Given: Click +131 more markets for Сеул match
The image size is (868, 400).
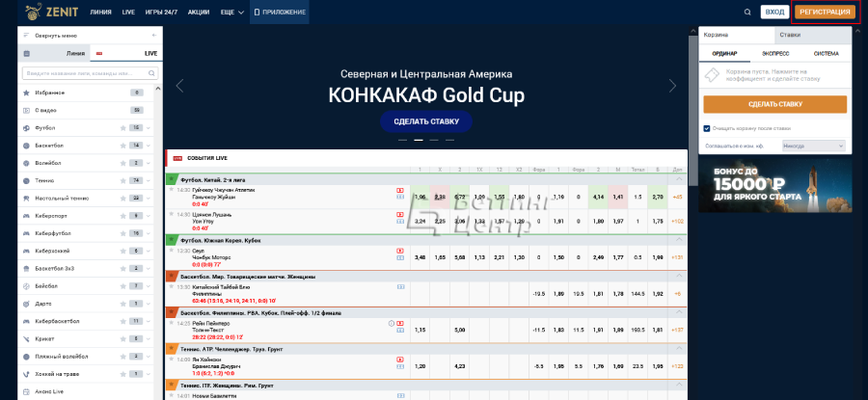Looking at the screenshot, I should [x=677, y=257].
